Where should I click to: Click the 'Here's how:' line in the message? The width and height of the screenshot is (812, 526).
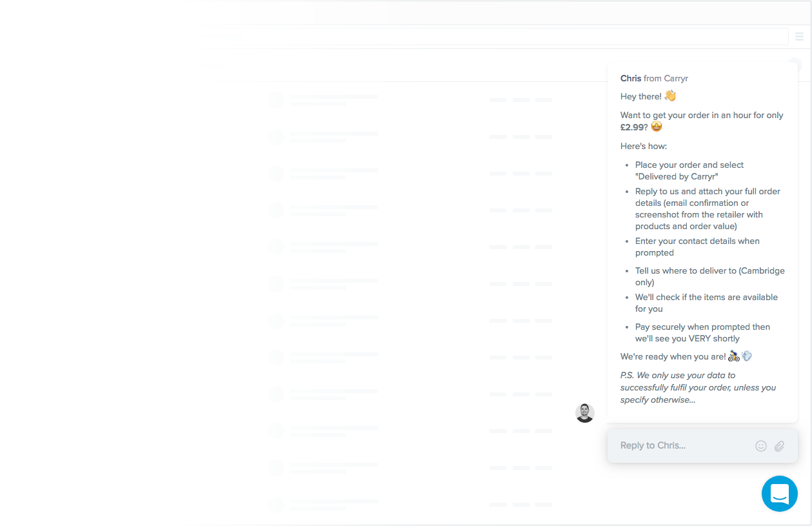pyautogui.click(x=644, y=146)
